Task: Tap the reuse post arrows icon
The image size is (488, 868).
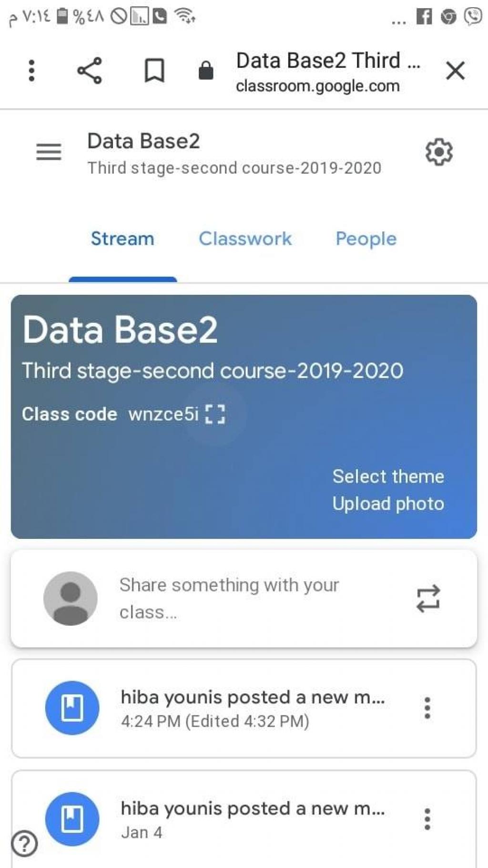Action: point(428,598)
